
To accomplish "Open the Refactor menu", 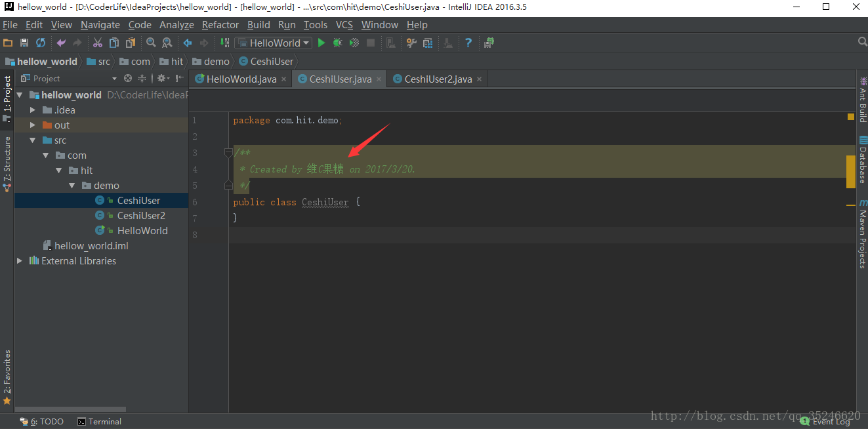I will click(220, 25).
